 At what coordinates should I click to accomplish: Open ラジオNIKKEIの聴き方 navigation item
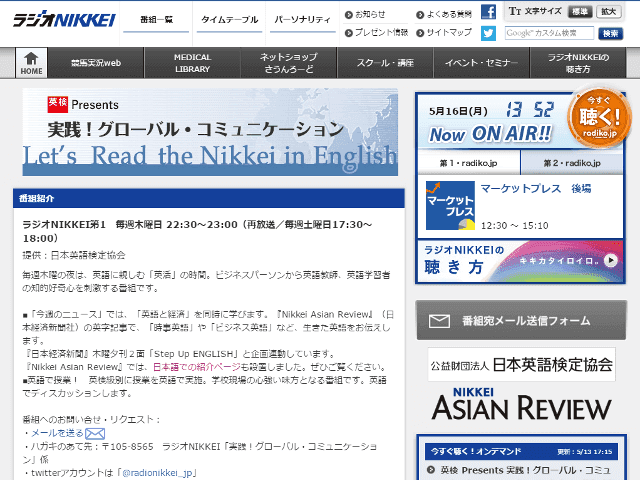pyautogui.click(x=578, y=63)
